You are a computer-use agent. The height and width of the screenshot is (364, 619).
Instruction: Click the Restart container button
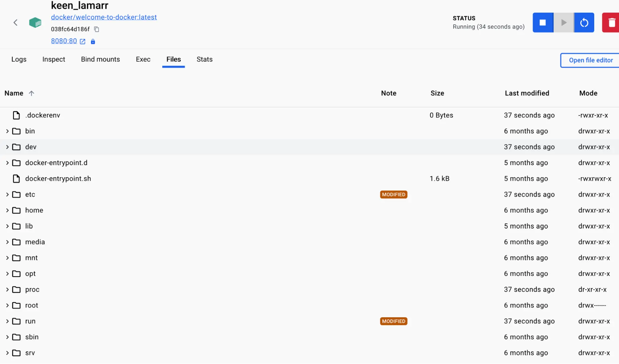click(584, 23)
